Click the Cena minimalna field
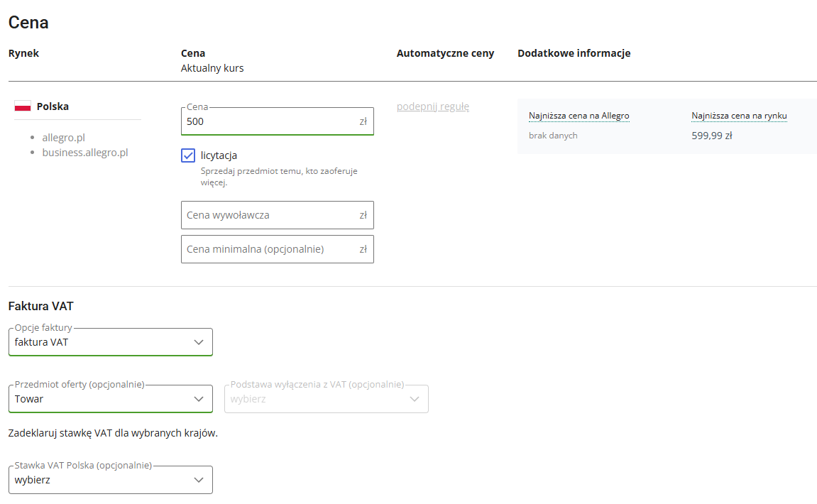This screenshot has height=504, width=817. click(270, 249)
